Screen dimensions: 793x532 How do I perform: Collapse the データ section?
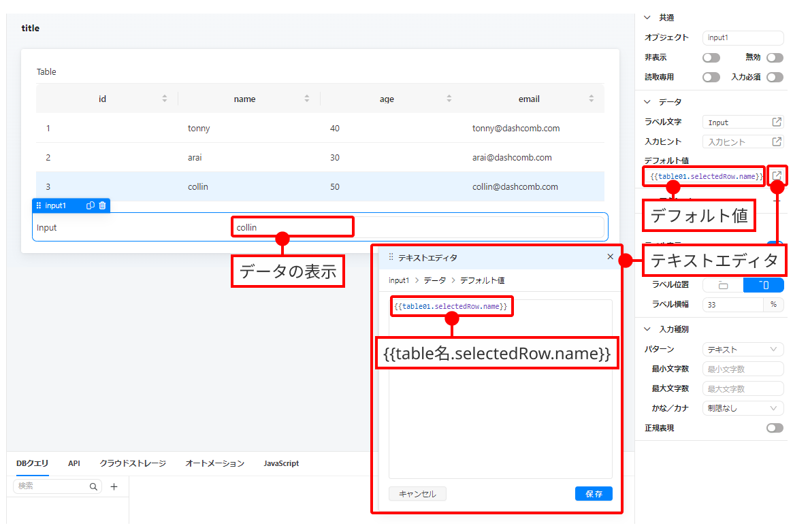647,101
